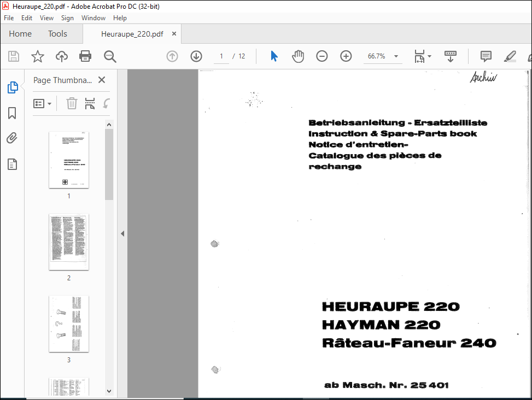
Task: Go to previous page arrow
Action: [x=172, y=56]
